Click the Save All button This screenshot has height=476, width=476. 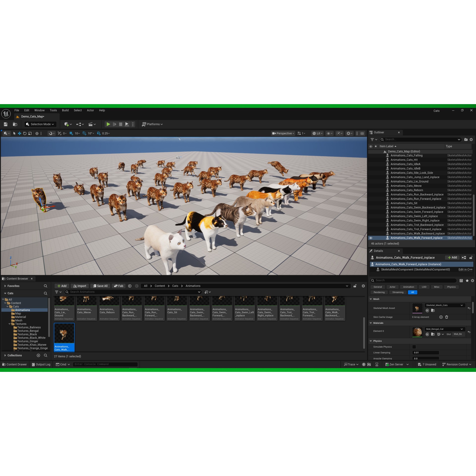pos(100,286)
